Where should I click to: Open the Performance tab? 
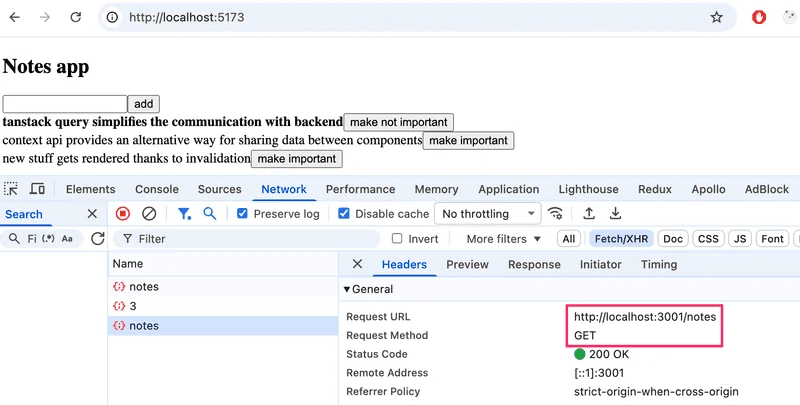point(361,189)
